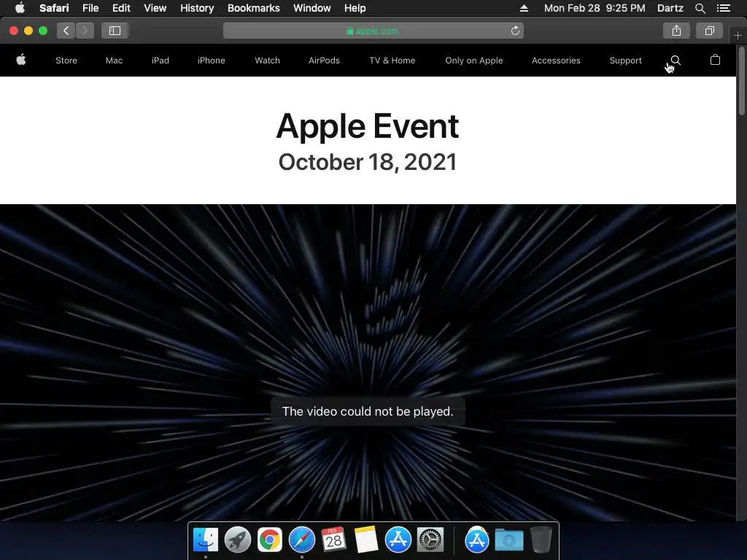Open Spotlight search in the menu bar

pos(700,8)
